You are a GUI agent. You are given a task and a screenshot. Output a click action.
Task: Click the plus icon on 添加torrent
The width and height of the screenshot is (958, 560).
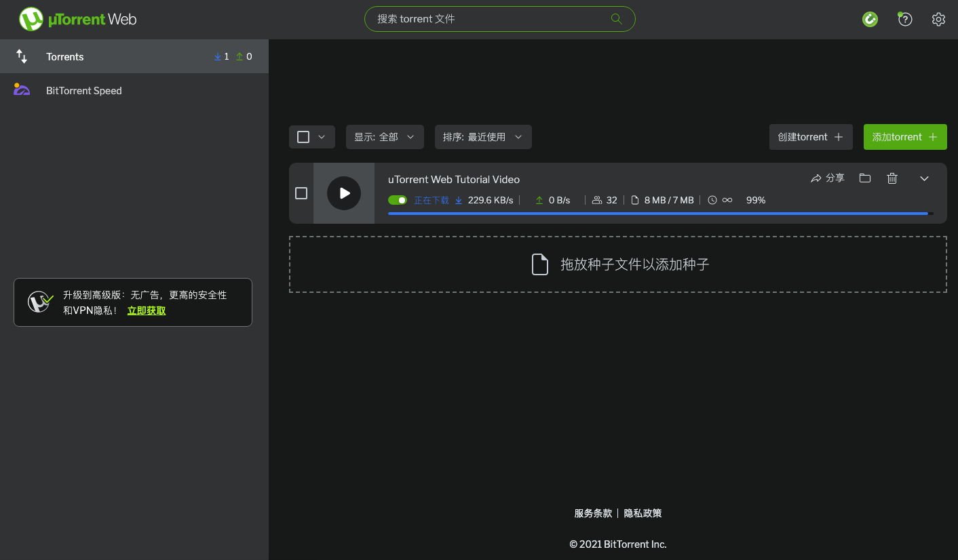(933, 137)
